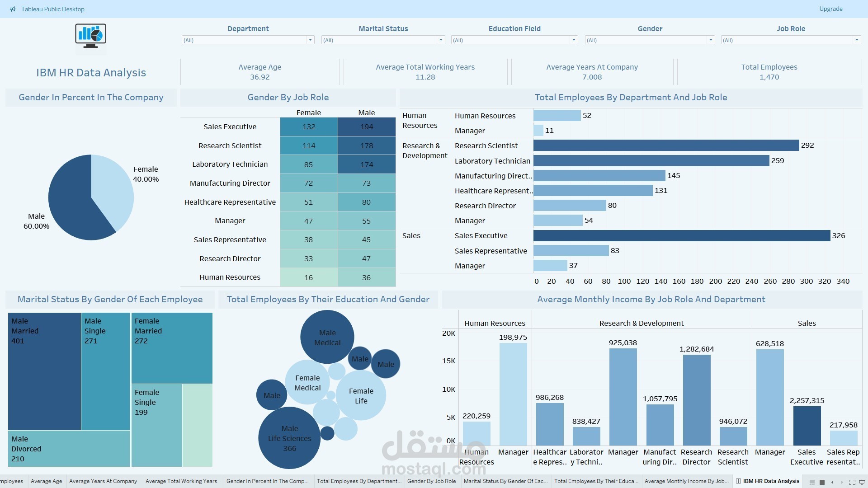Open Total Employees By Department... tab
This screenshot has height=488, width=868.
pyautogui.click(x=359, y=481)
